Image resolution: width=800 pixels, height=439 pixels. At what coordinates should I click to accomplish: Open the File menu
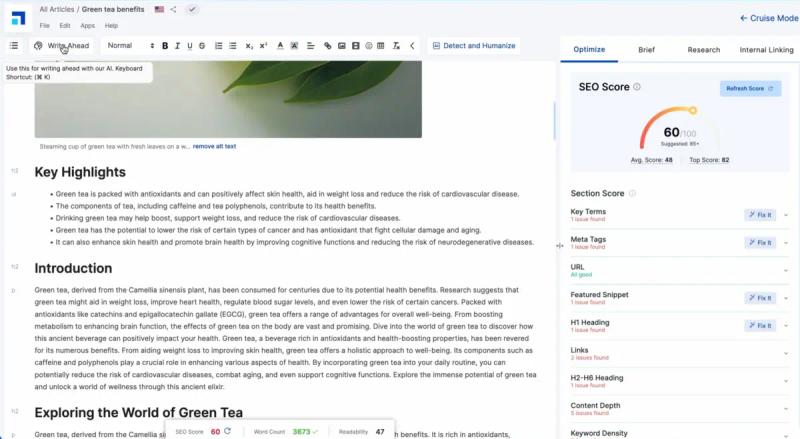tap(45, 26)
